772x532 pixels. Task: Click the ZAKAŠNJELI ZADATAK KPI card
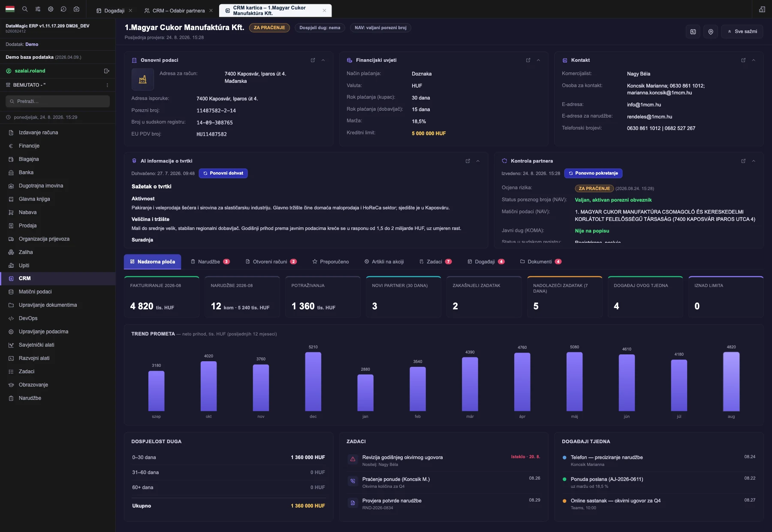pos(484,297)
